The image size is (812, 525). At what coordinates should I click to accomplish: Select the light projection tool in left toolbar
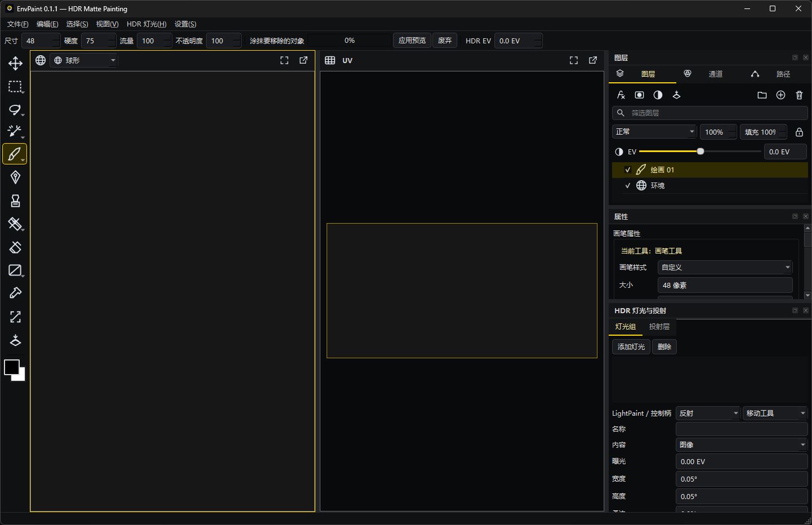point(15,340)
